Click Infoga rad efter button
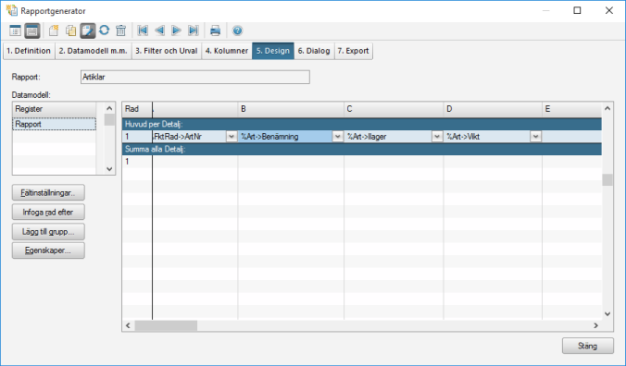 pyautogui.click(x=48, y=212)
